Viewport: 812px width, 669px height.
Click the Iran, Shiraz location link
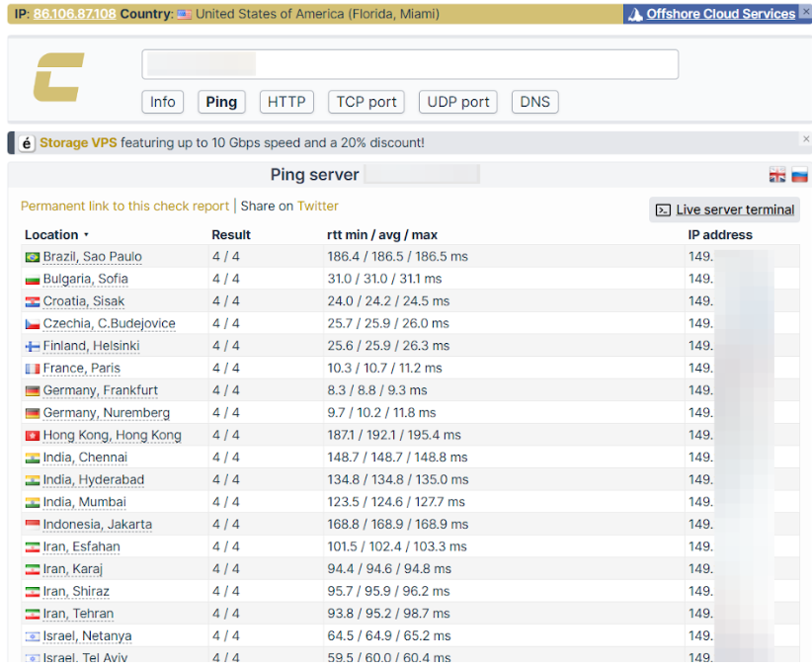pos(76,592)
